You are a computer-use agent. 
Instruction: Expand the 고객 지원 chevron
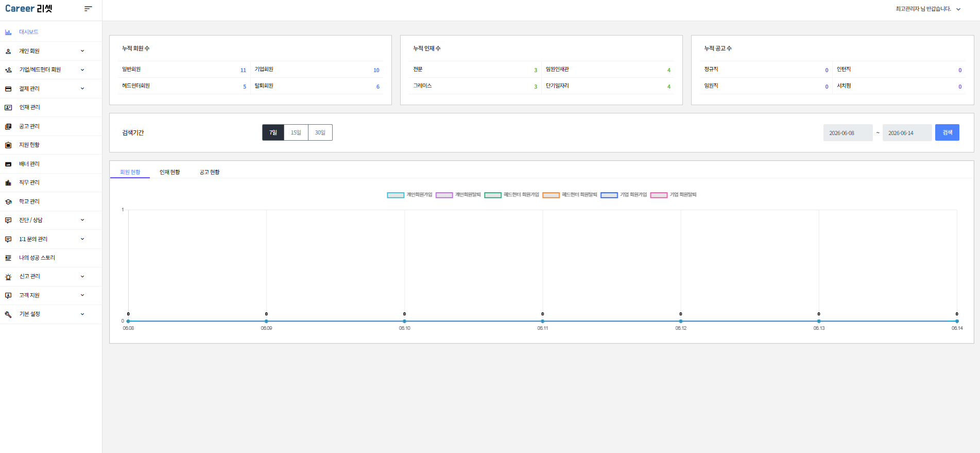pyautogui.click(x=82, y=295)
